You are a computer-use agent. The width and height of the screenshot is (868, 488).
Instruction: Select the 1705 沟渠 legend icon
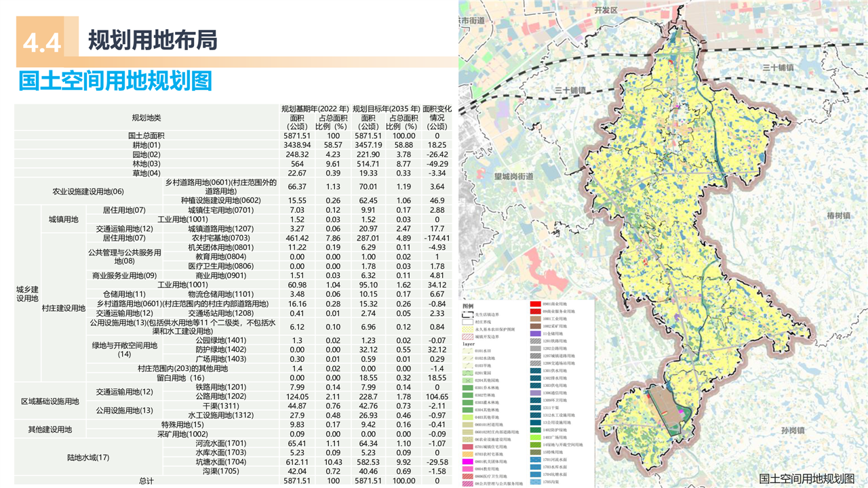tap(535, 481)
